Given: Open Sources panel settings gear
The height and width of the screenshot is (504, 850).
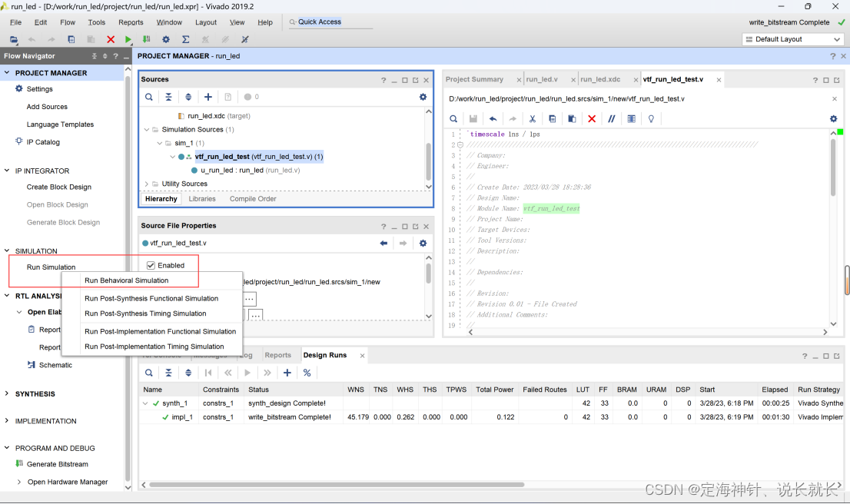Looking at the screenshot, I should click(x=423, y=97).
